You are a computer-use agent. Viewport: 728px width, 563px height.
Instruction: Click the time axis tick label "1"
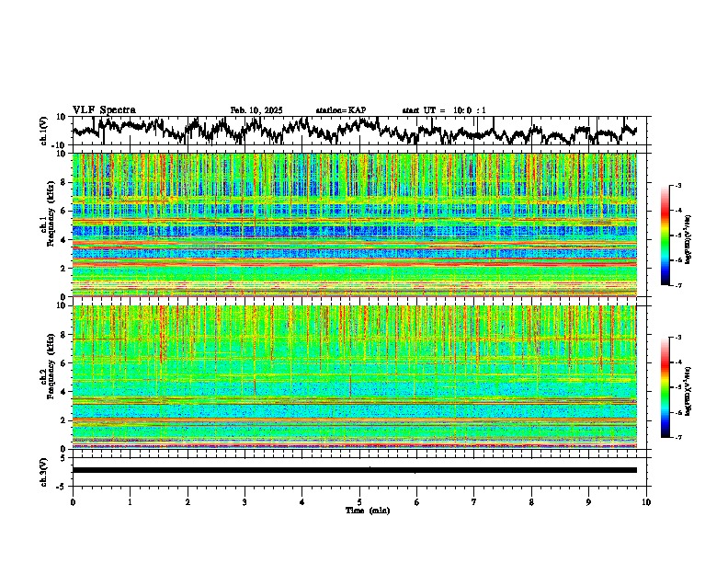click(x=130, y=502)
